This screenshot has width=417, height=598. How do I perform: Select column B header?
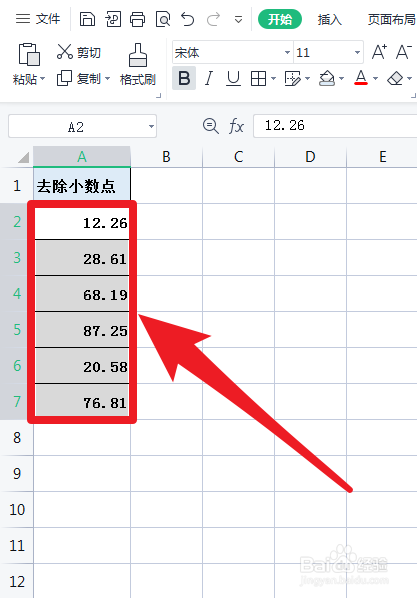(x=166, y=157)
